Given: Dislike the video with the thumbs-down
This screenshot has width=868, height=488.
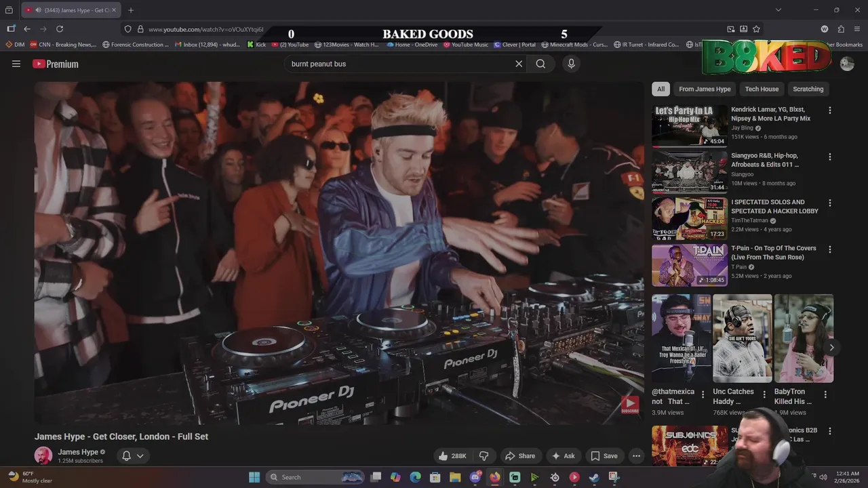Looking at the screenshot, I should (x=484, y=456).
